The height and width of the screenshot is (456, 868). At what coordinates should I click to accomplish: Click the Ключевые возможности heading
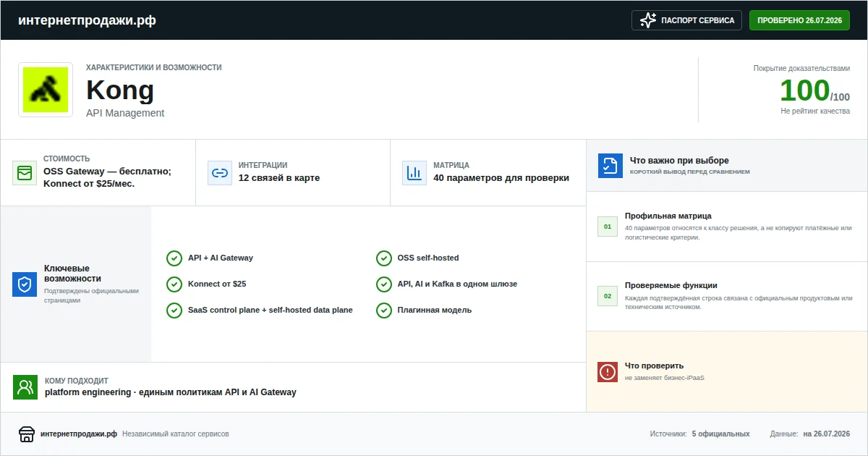[x=72, y=274]
